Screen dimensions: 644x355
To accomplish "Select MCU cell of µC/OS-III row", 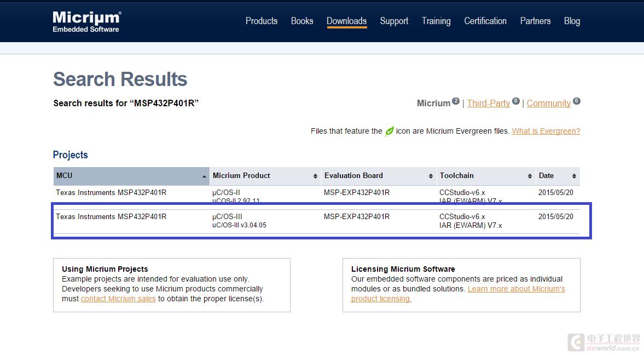I will tap(111, 217).
